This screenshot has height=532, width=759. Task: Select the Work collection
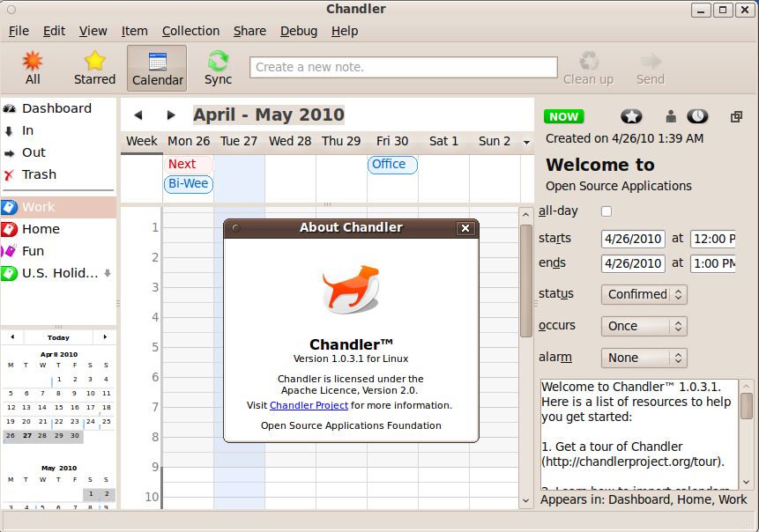coord(58,207)
